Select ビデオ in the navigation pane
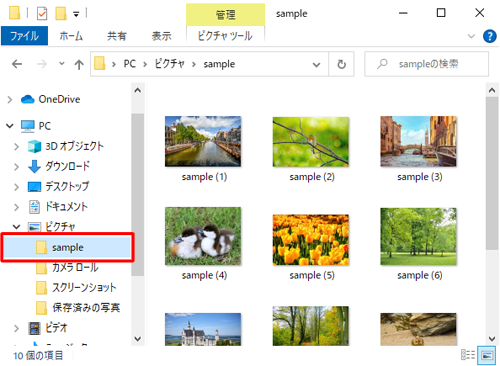Screen dimensions: 500x366 48,328
